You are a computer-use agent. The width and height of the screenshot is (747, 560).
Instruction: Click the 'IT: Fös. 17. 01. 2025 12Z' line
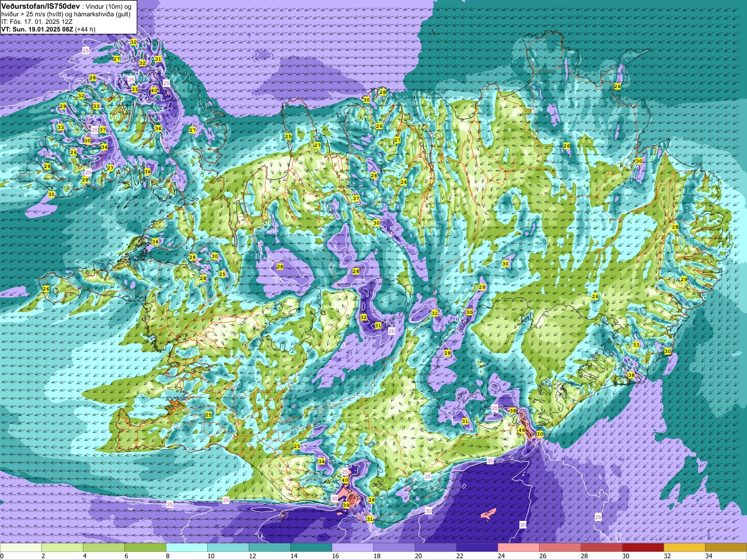37,22
